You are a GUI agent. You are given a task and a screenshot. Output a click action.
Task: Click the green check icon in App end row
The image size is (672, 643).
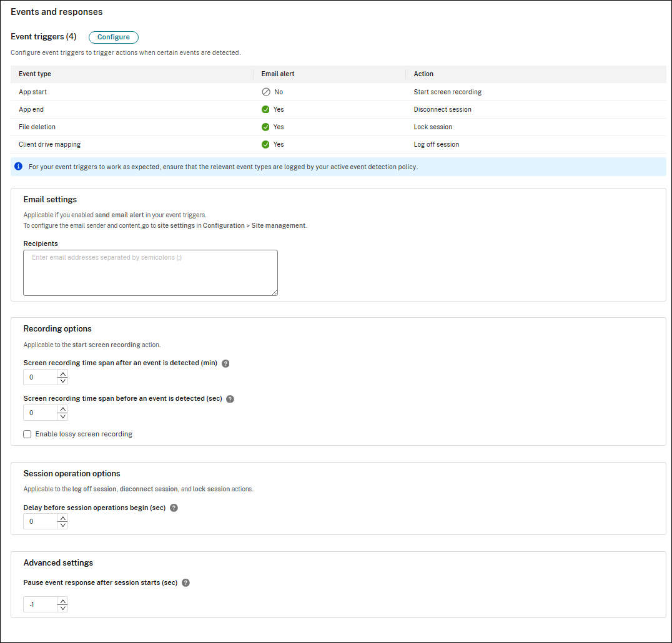(x=265, y=110)
